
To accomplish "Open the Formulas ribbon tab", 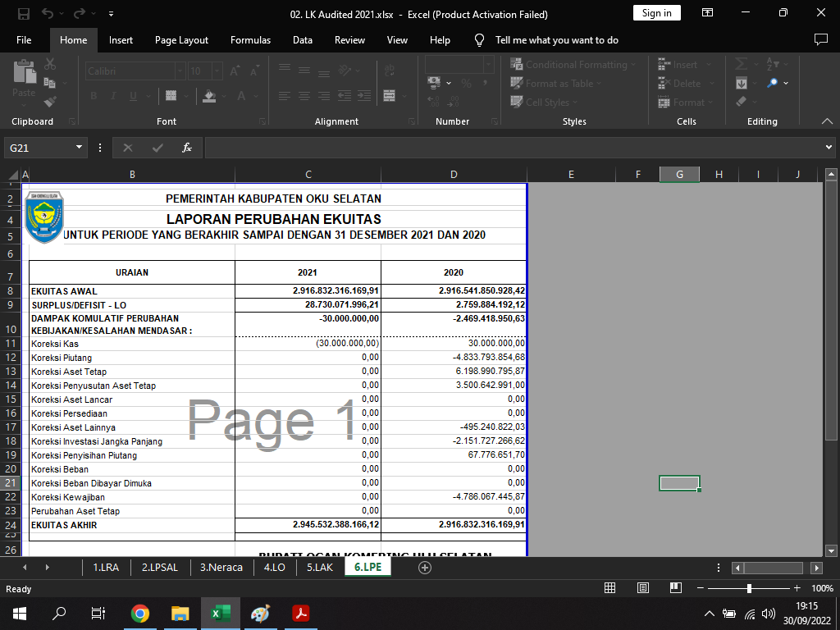I will tap(250, 40).
